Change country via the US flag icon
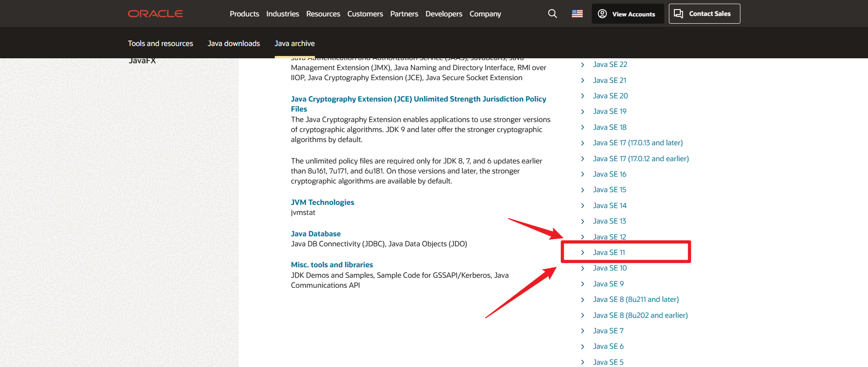The width and height of the screenshot is (868, 367). pos(577,14)
